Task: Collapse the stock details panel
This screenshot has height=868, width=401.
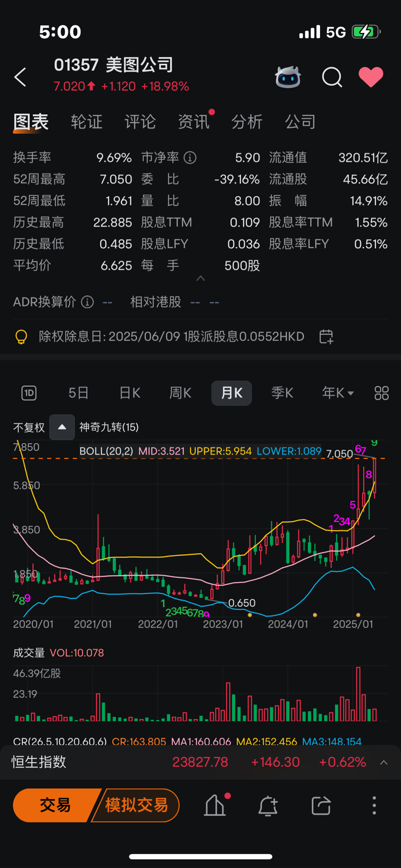Action: point(200,279)
